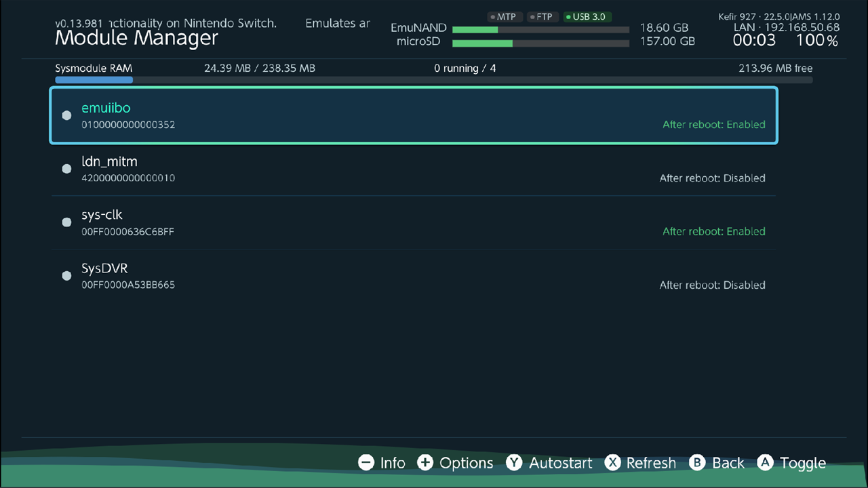Refresh the module list via Refresh label
Screen dimensions: 868x488
click(651, 463)
